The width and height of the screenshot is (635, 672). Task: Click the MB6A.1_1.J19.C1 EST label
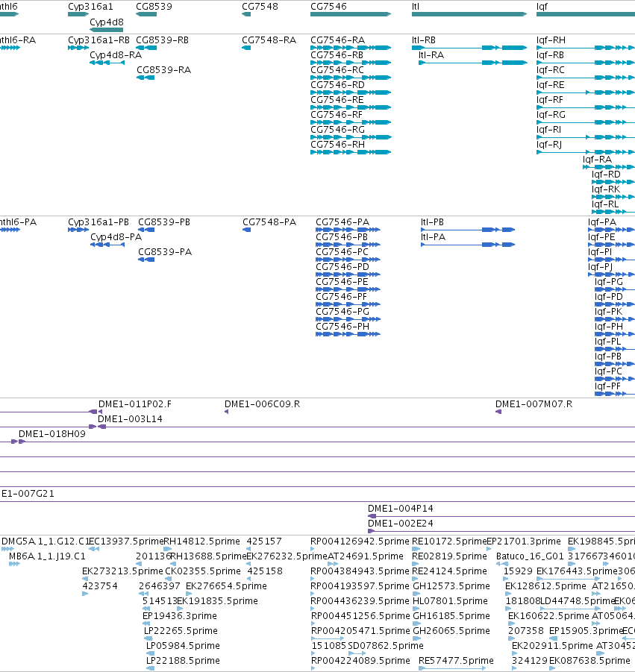pos(47,556)
